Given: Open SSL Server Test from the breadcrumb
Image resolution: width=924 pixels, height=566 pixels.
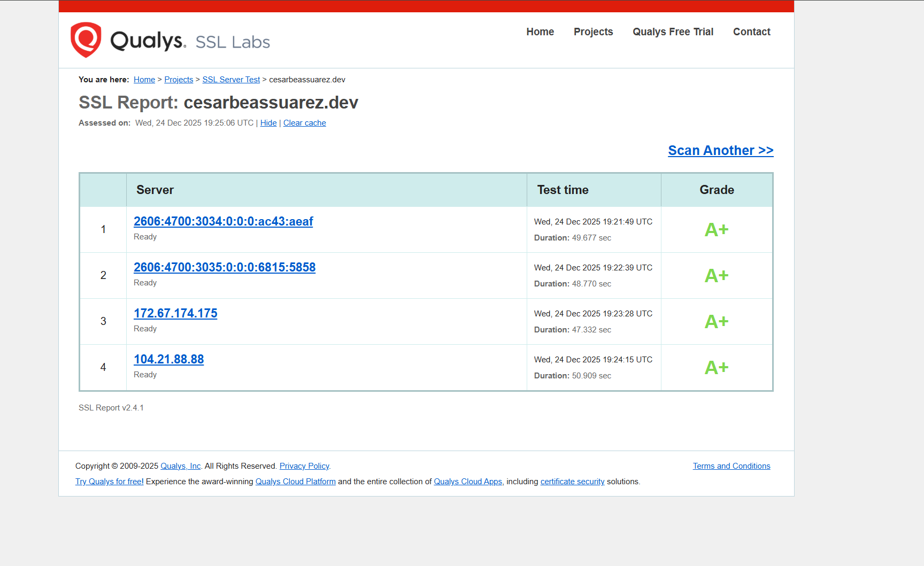Looking at the screenshot, I should pos(231,79).
